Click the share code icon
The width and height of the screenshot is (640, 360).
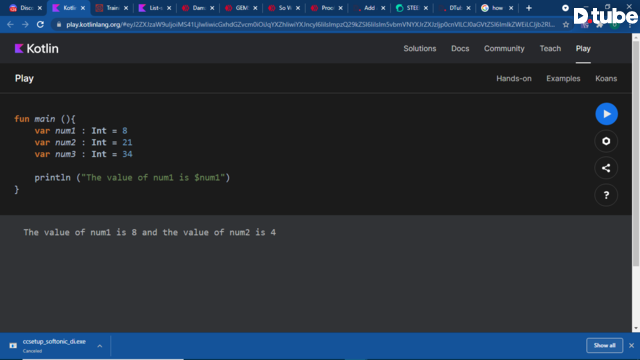(606, 168)
